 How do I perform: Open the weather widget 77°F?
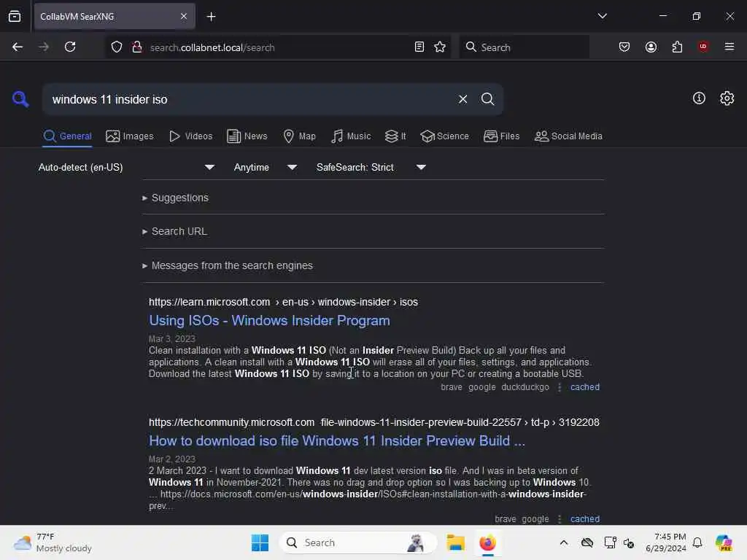pyautogui.click(x=53, y=542)
